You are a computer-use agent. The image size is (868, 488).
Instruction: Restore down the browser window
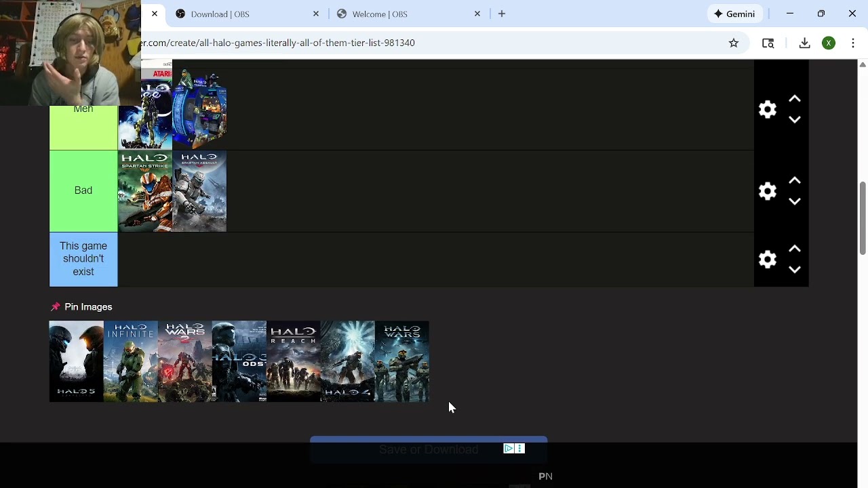[821, 14]
